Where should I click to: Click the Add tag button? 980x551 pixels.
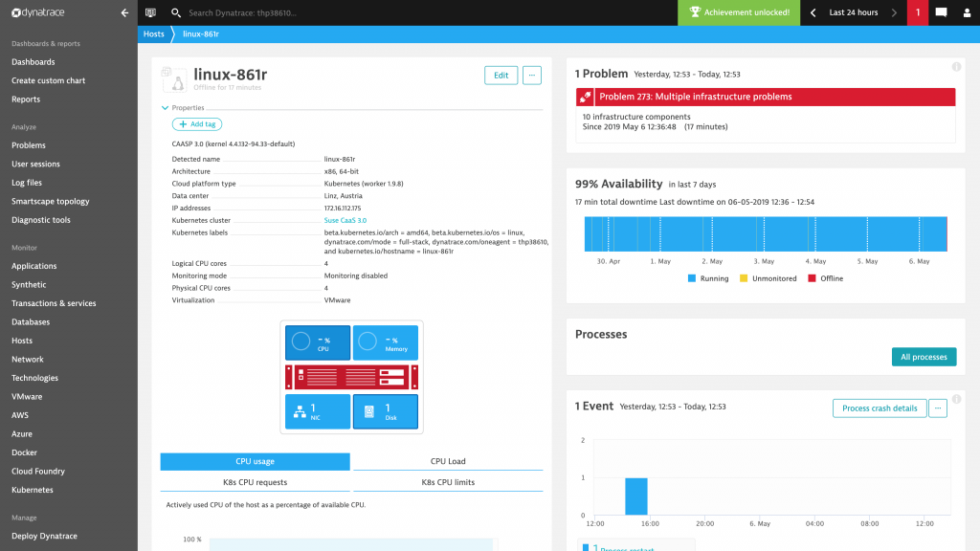[197, 124]
